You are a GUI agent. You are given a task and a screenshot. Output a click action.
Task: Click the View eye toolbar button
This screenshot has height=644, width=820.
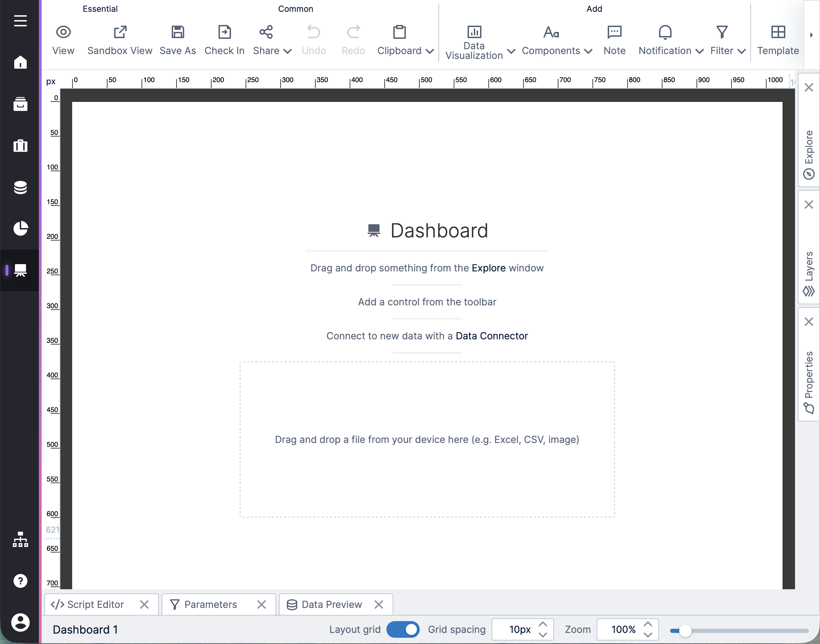(63, 40)
